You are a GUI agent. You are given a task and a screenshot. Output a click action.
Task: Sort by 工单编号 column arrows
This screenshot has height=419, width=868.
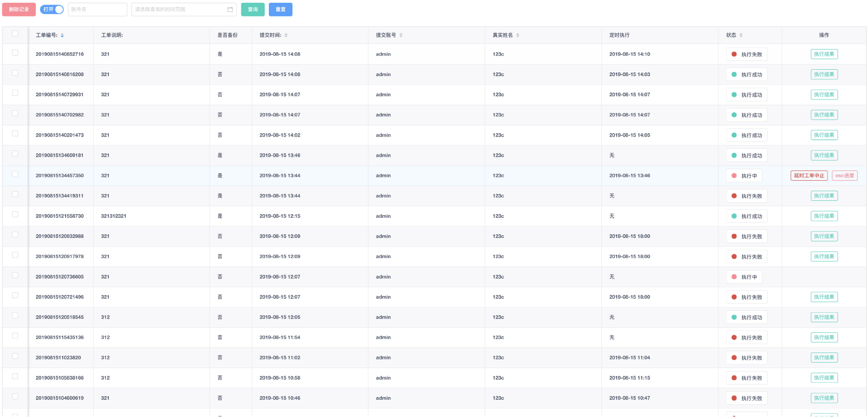point(62,35)
